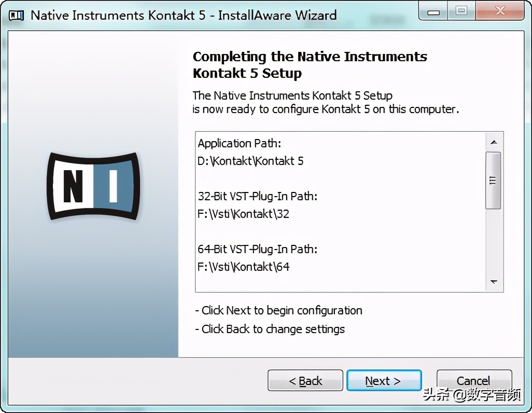Click the Back button to change settings
532x413 pixels.
[305, 380]
